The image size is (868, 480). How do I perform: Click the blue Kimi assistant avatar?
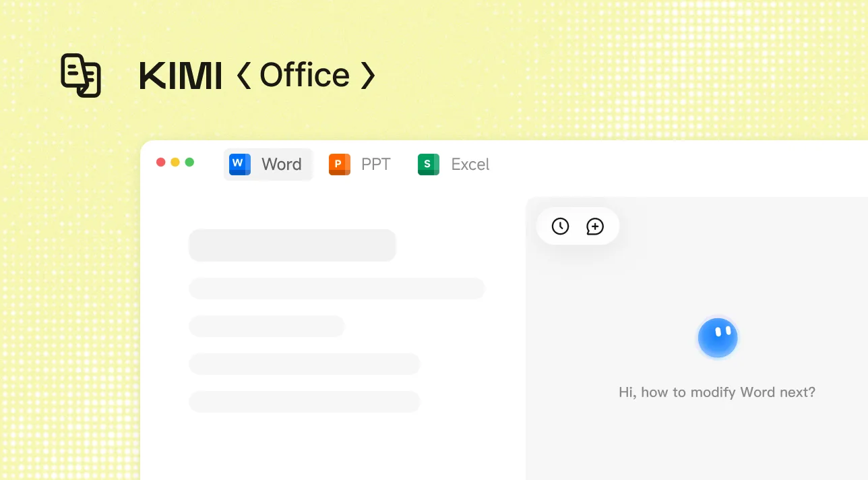(x=718, y=338)
